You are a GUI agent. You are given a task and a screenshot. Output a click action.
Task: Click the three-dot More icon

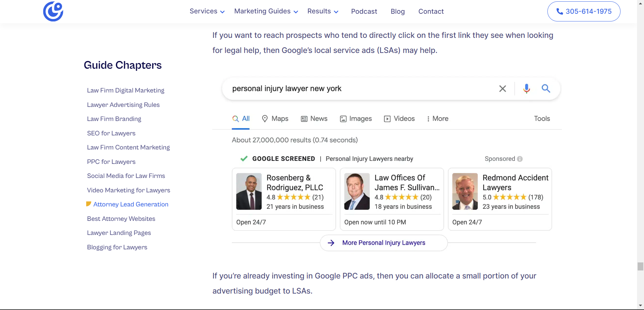click(428, 119)
